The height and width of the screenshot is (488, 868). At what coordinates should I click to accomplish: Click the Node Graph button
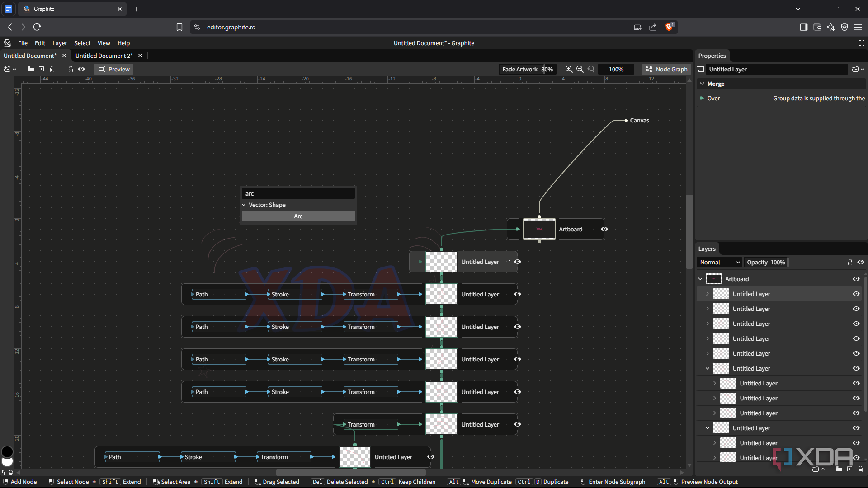666,69
